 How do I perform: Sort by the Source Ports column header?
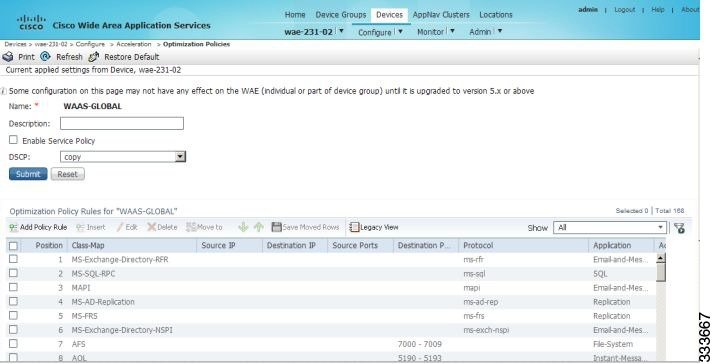(355, 245)
